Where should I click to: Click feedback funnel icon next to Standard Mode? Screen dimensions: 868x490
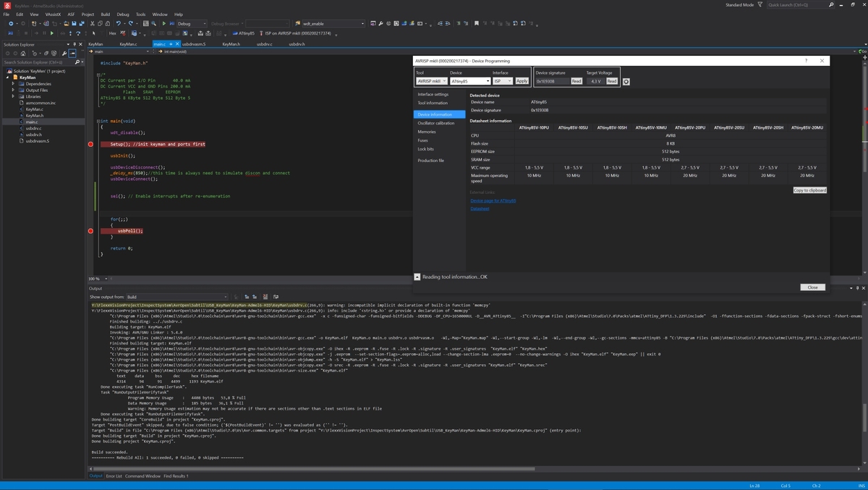pyautogui.click(x=759, y=5)
